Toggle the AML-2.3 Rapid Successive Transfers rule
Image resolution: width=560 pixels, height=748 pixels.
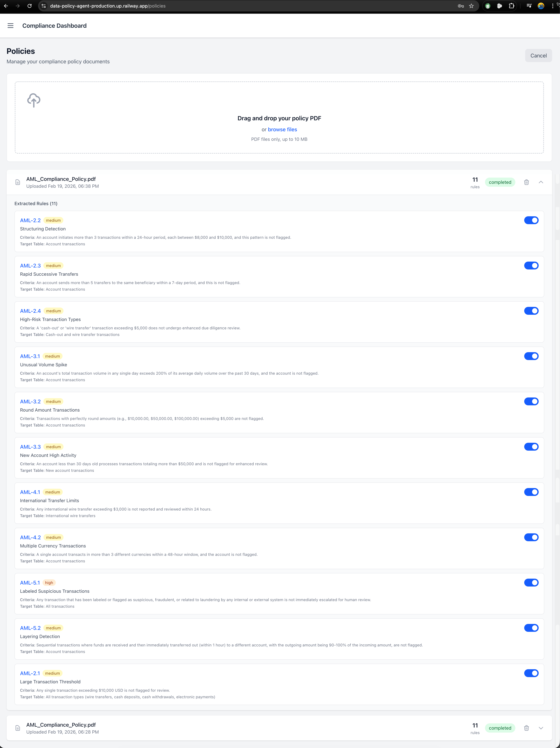(531, 266)
